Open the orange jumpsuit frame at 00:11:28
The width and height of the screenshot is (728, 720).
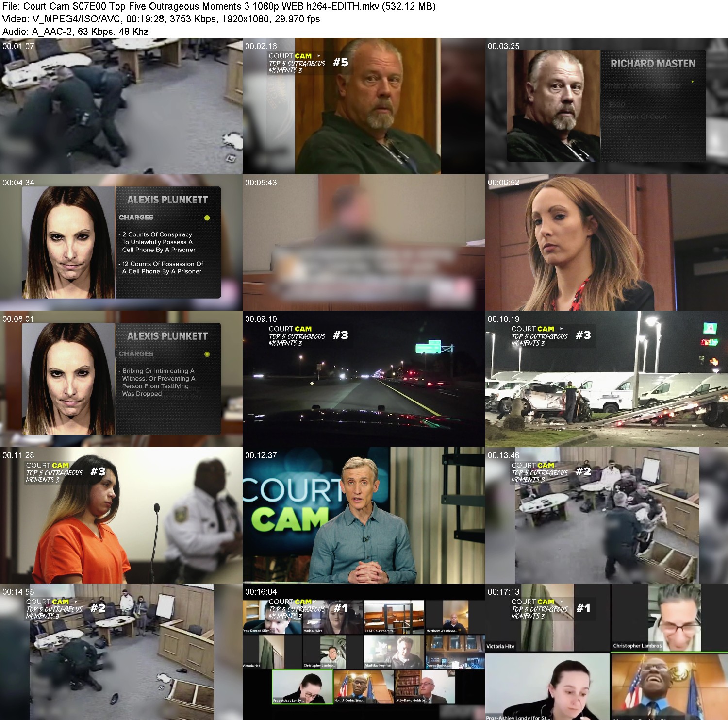click(x=121, y=516)
